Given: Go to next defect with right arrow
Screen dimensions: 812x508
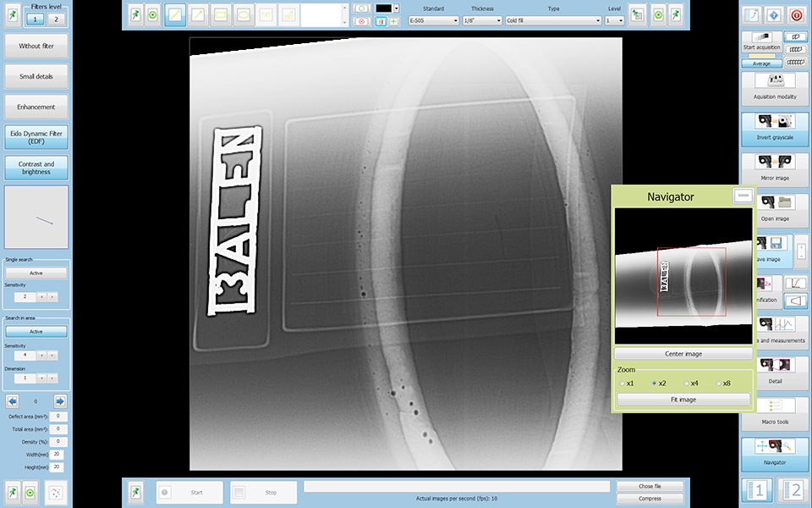Looking at the screenshot, I should pyautogui.click(x=60, y=401).
